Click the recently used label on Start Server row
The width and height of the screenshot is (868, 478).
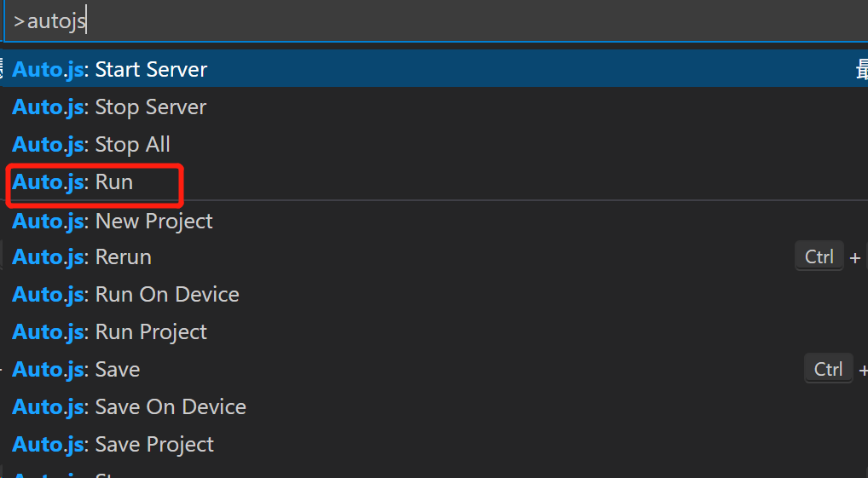click(862, 70)
